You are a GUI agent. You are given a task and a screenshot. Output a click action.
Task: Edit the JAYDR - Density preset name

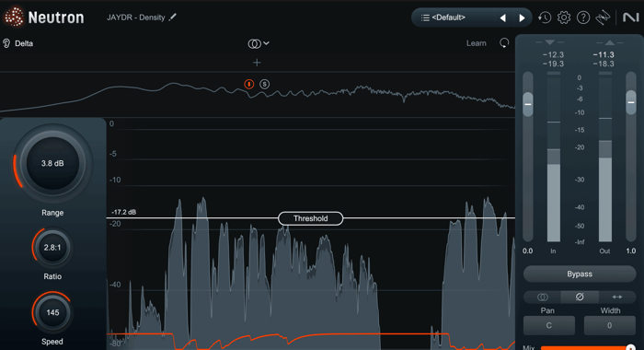[173, 17]
